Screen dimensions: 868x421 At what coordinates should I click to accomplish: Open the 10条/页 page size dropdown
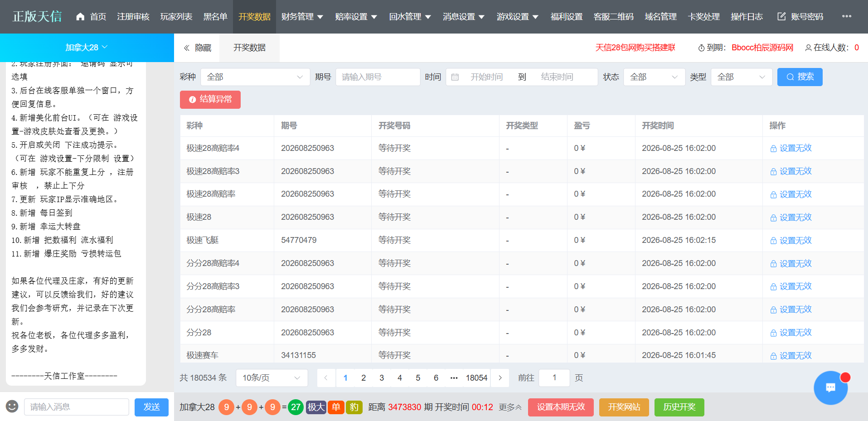tap(272, 378)
